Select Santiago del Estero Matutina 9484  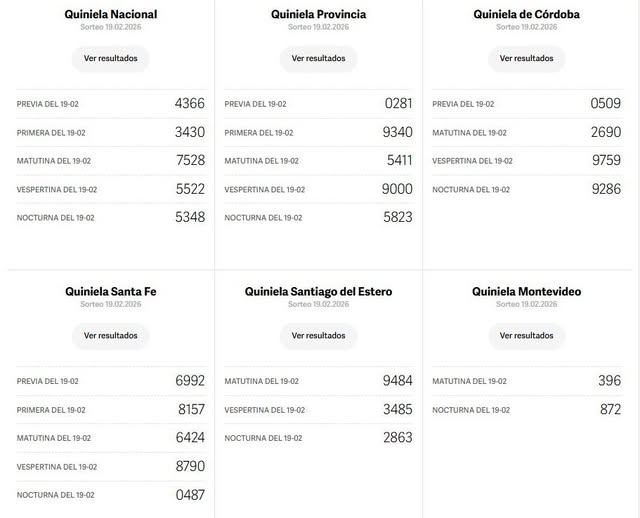(397, 381)
